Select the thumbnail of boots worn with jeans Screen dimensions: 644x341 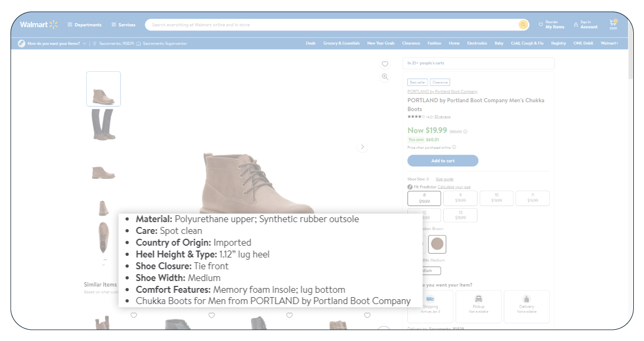click(x=103, y=125)
